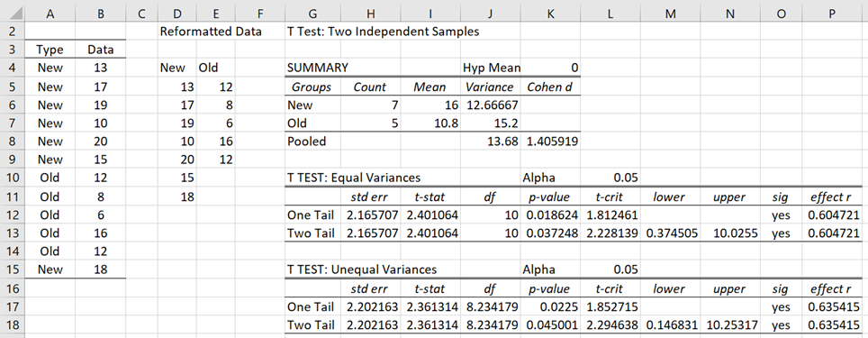The image size is (868, 338).
Task: Click 'std err' header in row 11
Action: pos(370,196)
